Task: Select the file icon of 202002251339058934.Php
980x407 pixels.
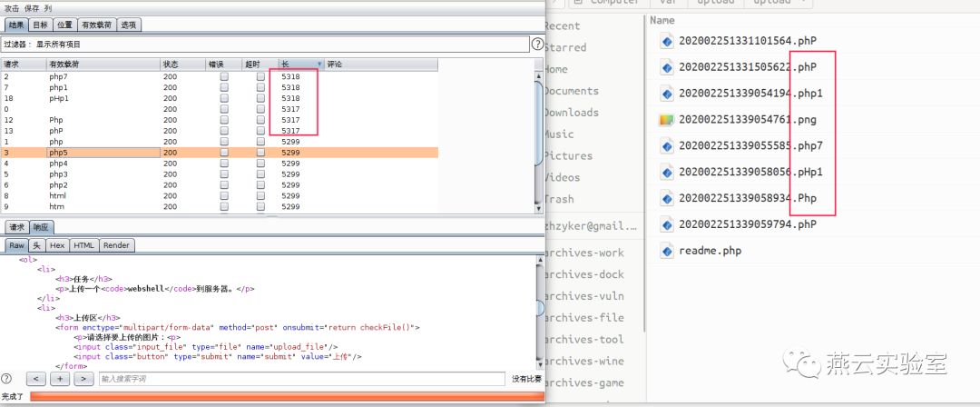Action: 667,198
